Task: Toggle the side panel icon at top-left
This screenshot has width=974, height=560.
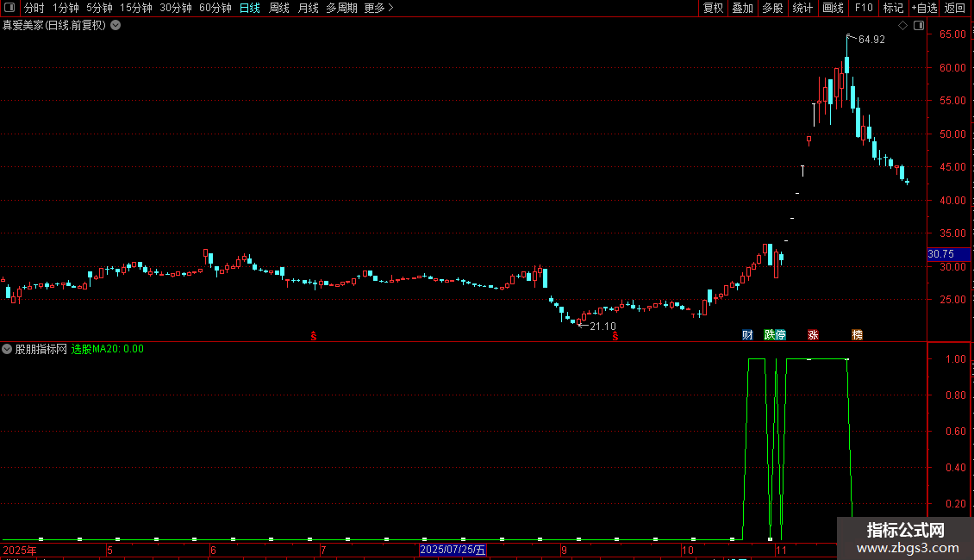Action: coord(9,8)
